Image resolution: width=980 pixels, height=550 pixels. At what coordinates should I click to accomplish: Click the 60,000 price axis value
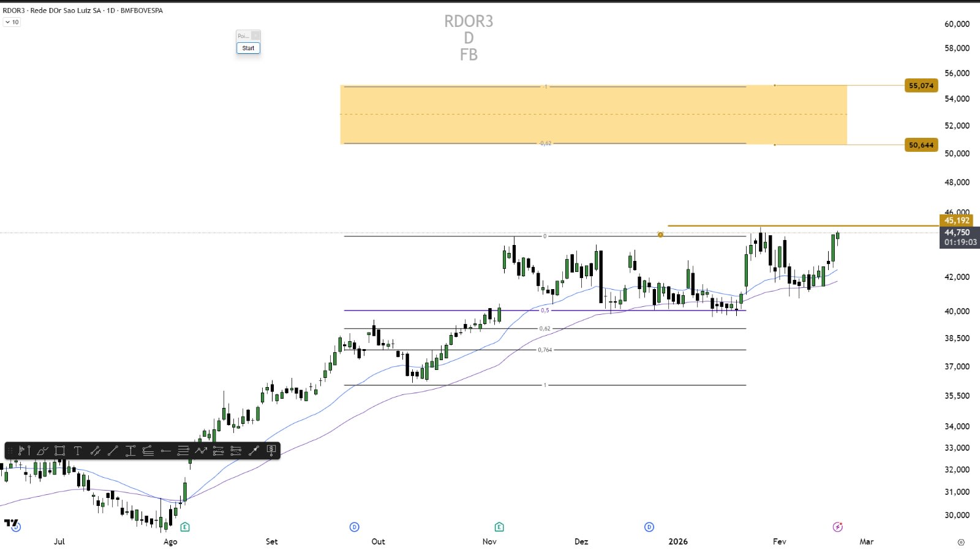tap(957, 24)
